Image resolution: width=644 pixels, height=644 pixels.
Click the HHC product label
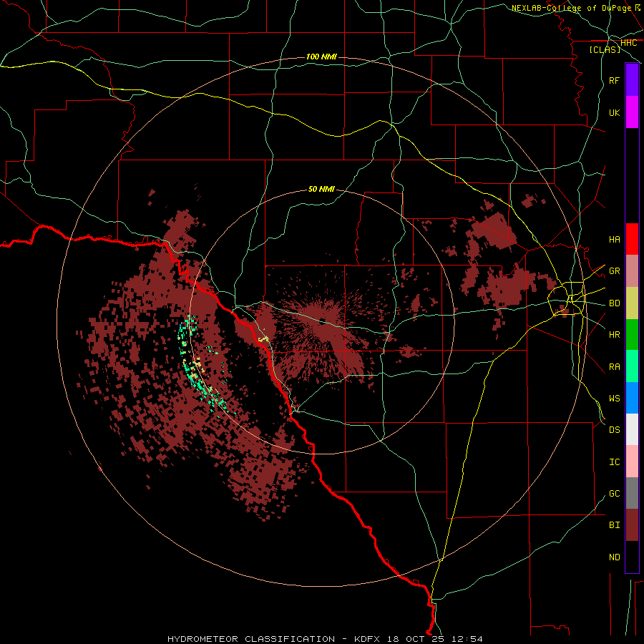coord(629,43)
